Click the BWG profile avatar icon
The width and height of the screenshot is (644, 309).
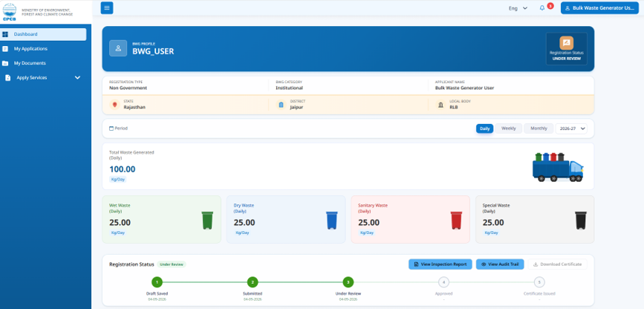tap(118, 48)
